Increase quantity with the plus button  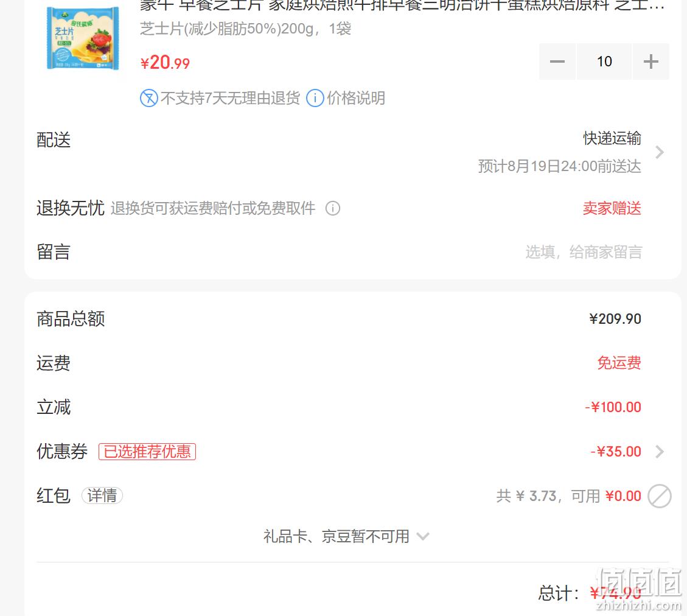tap(650, 61)
